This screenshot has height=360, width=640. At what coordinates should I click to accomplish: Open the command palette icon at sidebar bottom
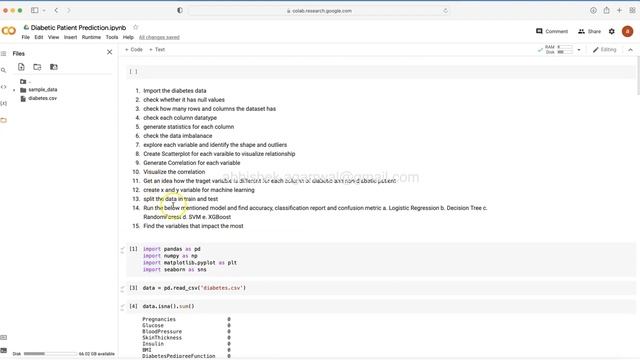(x=4, y=338)
